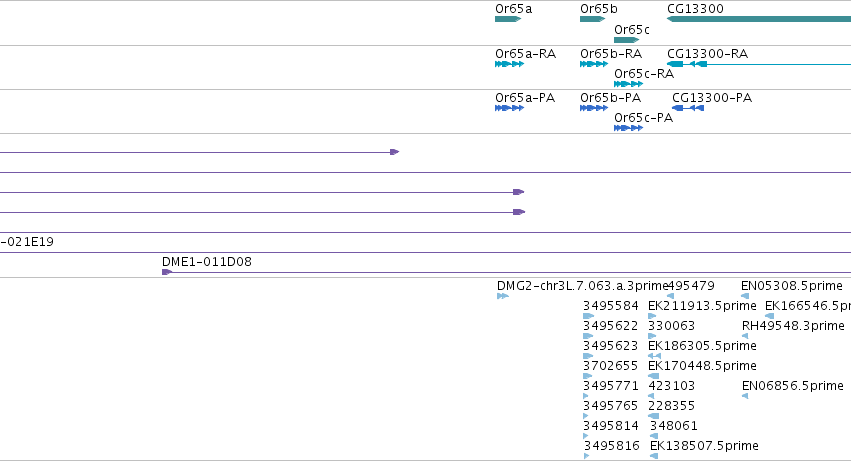851x461 pixels.
Task: Select the arrow glyph under 3495584
Action: coord(588,316)
